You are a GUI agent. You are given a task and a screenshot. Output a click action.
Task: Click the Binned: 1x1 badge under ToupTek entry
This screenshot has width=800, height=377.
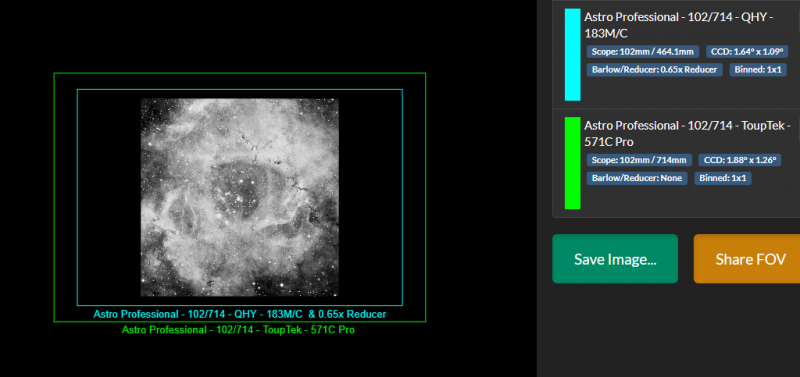coord(723,178)
